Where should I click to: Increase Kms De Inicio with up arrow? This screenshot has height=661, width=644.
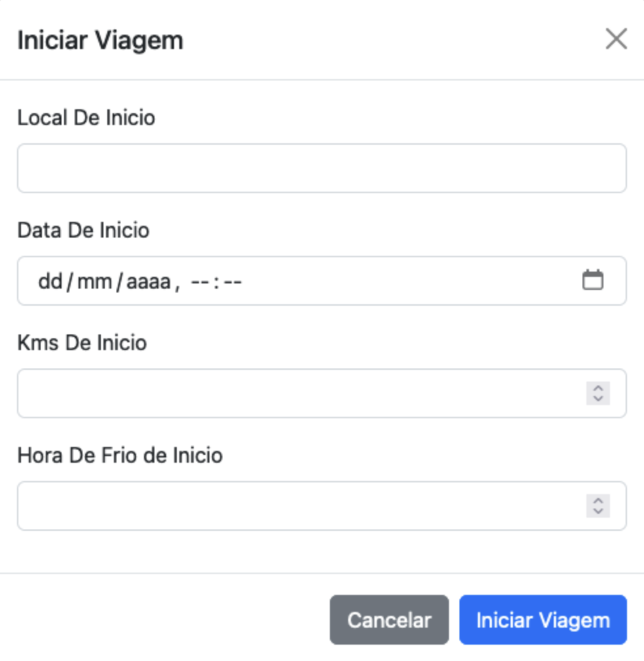pos(598,388)
